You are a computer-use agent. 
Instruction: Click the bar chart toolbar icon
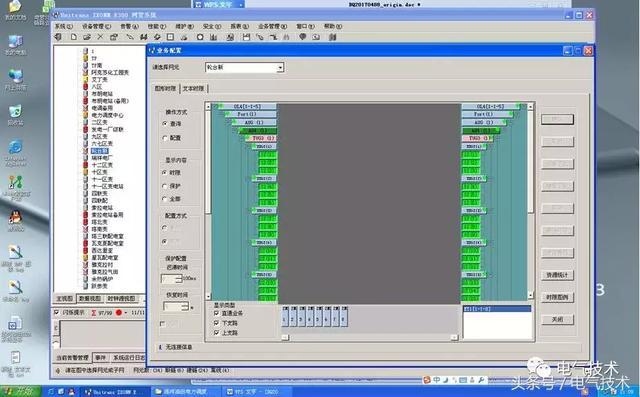click(213, 37)
